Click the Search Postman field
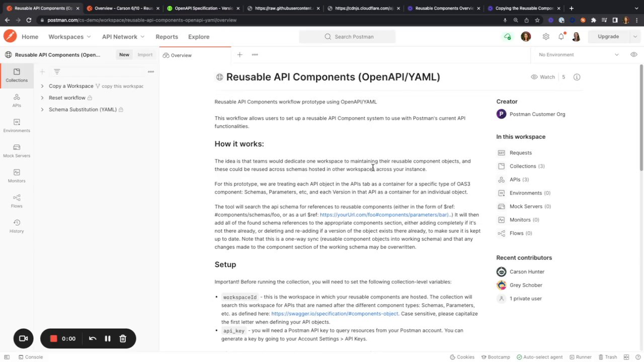Image resolution: width=644 pixels, height=362 pixels. click(347, 36)
